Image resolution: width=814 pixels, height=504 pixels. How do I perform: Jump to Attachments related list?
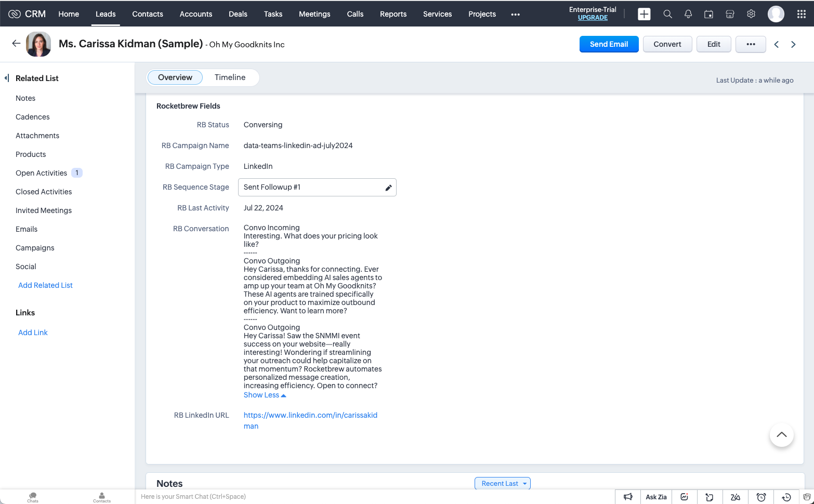point(37,136)
